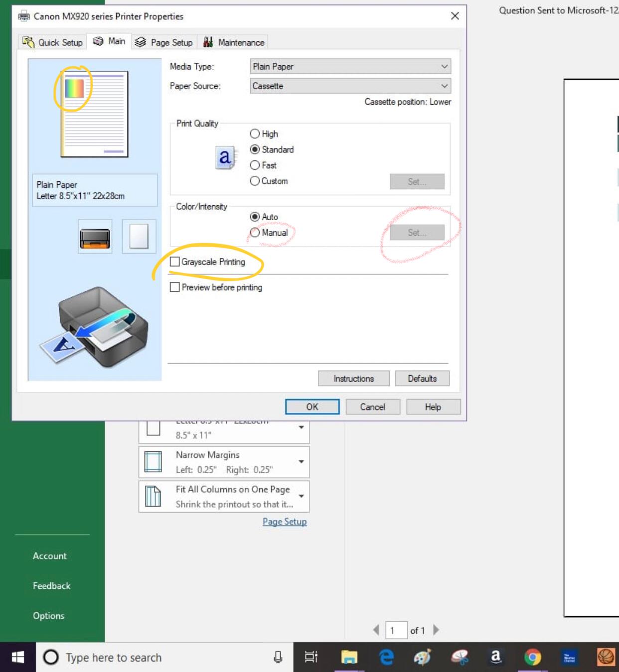
Task: Click the taskbar microphone icon
Action: pyautogui.click(x=278, y=658)
